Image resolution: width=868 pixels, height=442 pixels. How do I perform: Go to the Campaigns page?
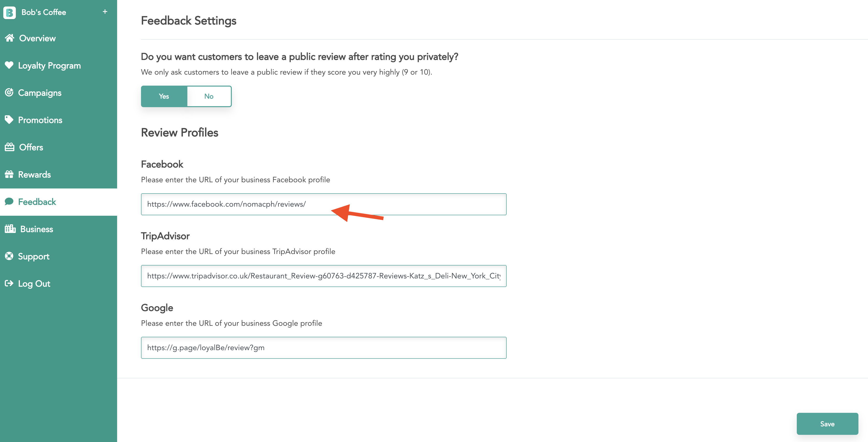click(40, 93)
